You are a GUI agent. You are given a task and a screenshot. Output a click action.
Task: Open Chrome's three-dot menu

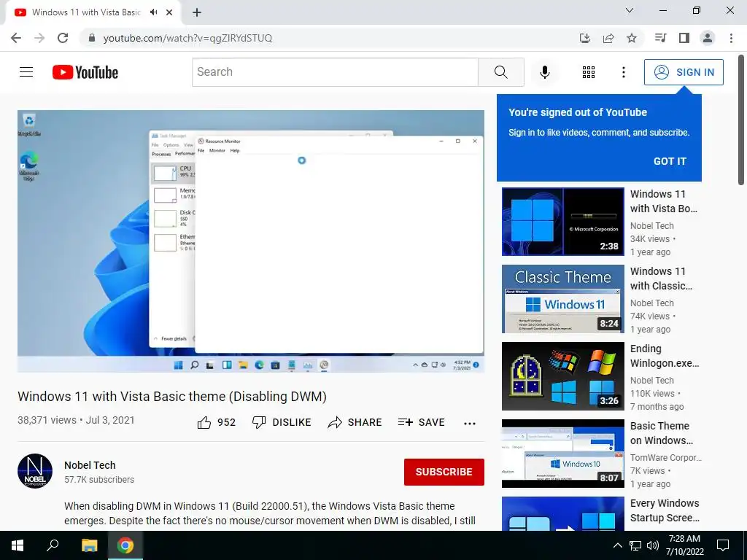[731, 38]
